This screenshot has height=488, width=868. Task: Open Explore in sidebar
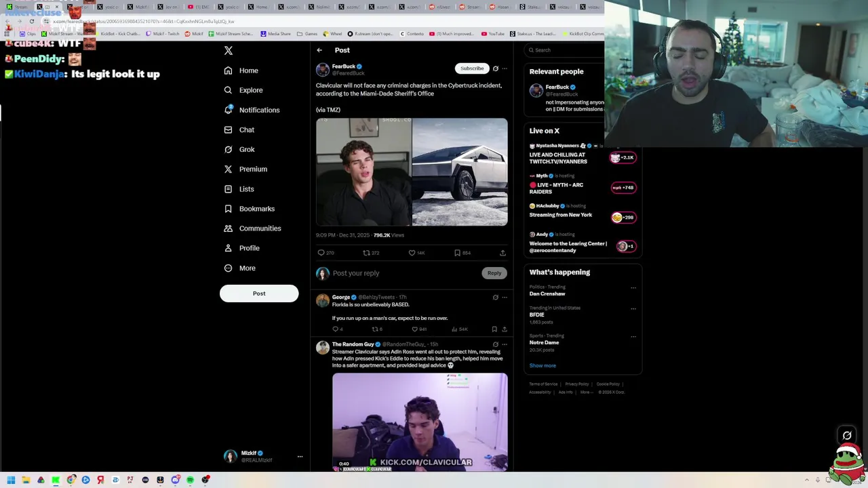(243, 90)
